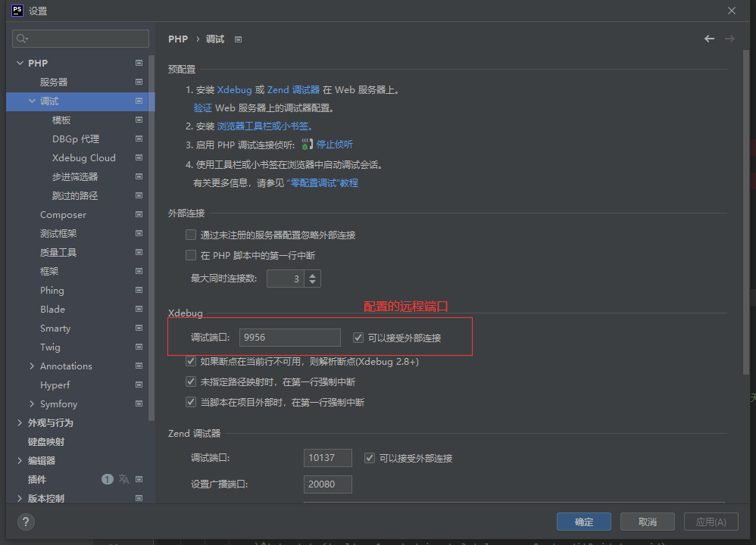Image resolution: width=756 pixels, height=545 pixels.
Task: Click the project icon on the Blade row
Action: [x=139, y=309]
